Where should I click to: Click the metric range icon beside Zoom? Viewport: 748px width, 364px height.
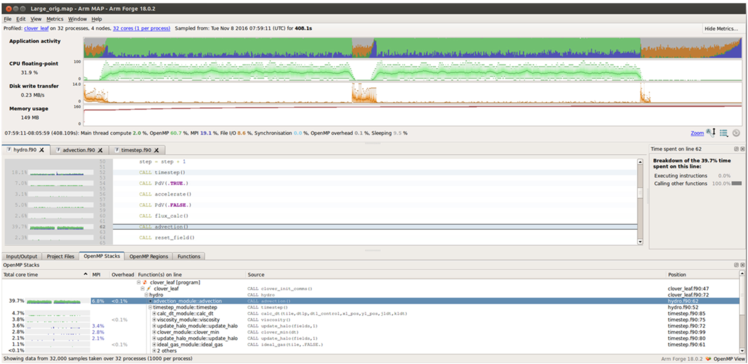(x=711, y=133)
